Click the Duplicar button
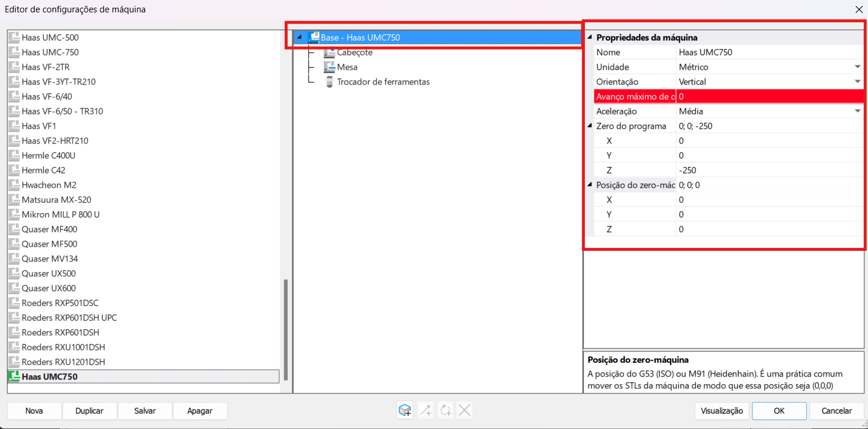 click(90, 411)
